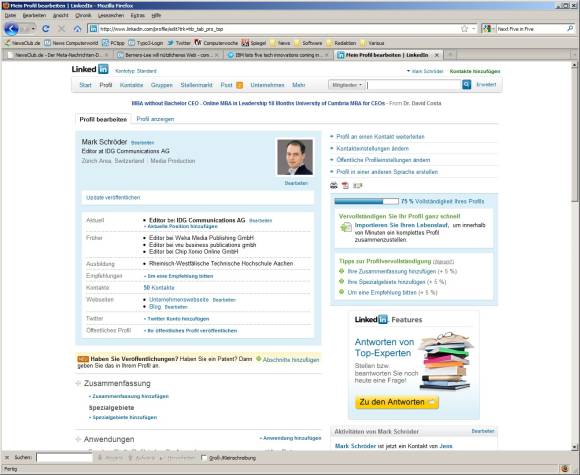Click the Update veröffentlichen field
Image resolution: width=580 pixels, height=475 pixels.
(198, 198)
